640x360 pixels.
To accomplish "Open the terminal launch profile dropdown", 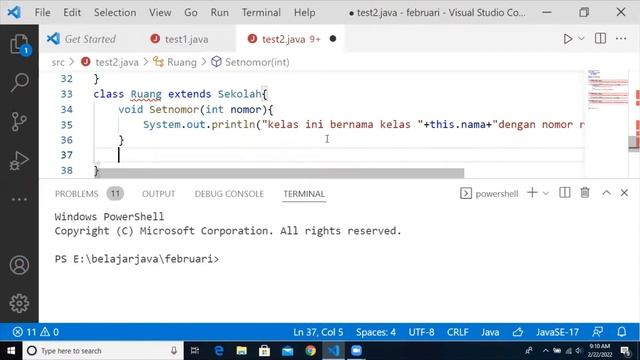I will (546, 193).
